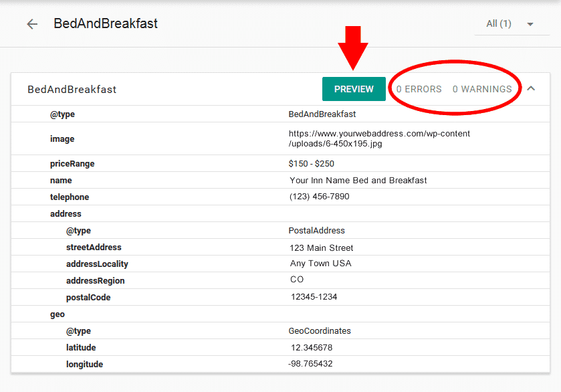Viewport: 561px width, 392px height.
Task: Select the latitude property label
Action: pyautogui.click(x=81, y=348)
